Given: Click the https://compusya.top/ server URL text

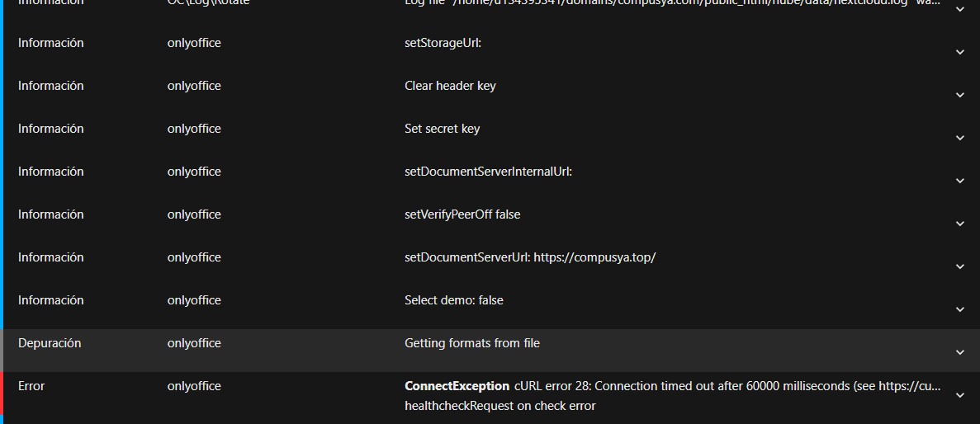Looking at the screenshot, I should click(594, 257).
